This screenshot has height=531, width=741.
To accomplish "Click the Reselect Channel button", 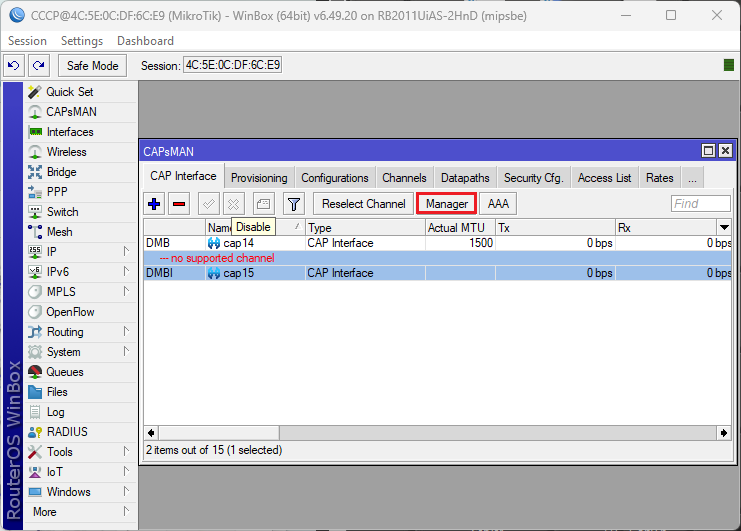I will click(x=363, y=204).
